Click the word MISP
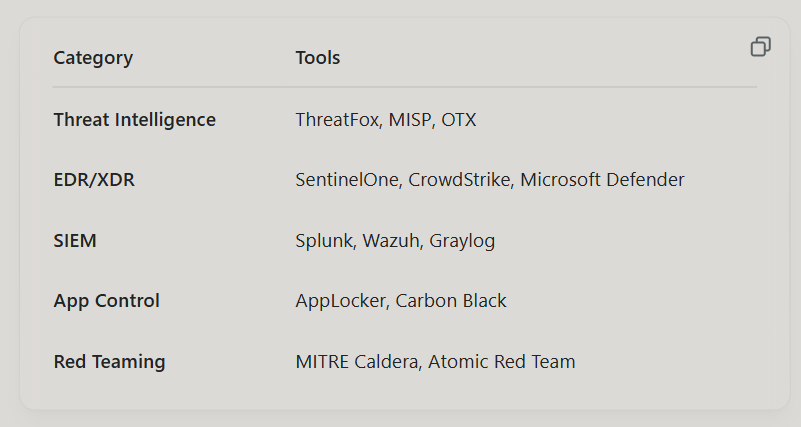This screenshot has height=427, width=801. click(410, 120)
